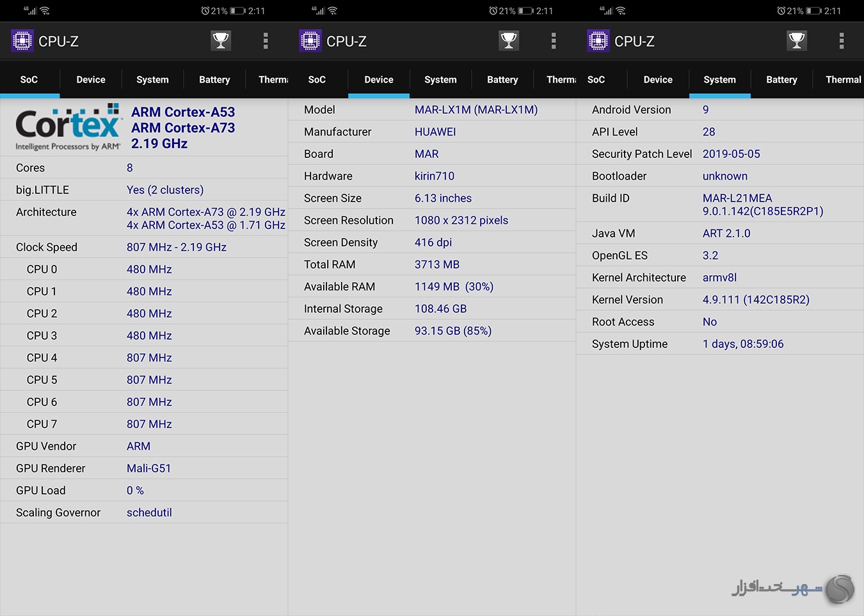Tap the CPU 0 frequency row
Screen dimensions: 864x616
pos(144,269)
